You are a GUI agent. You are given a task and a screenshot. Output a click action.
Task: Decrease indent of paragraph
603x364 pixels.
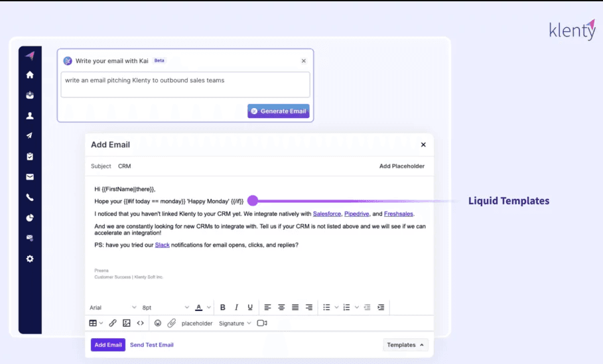(x=368, y=307)
